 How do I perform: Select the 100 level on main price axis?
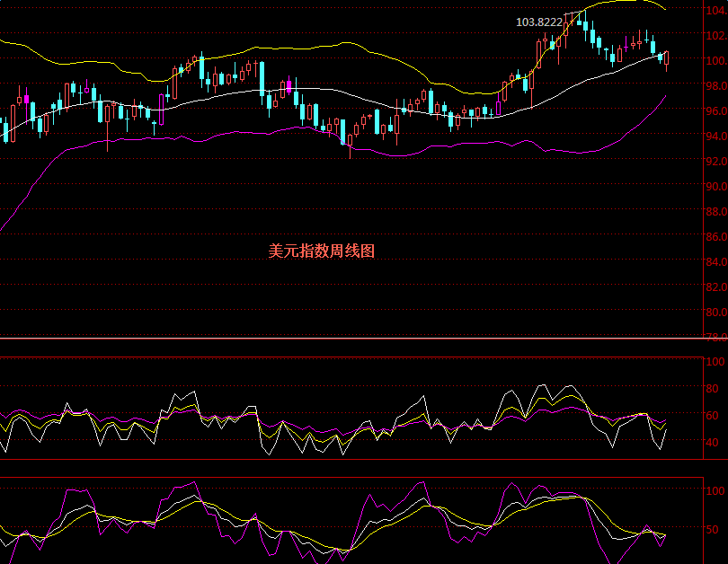715,60
